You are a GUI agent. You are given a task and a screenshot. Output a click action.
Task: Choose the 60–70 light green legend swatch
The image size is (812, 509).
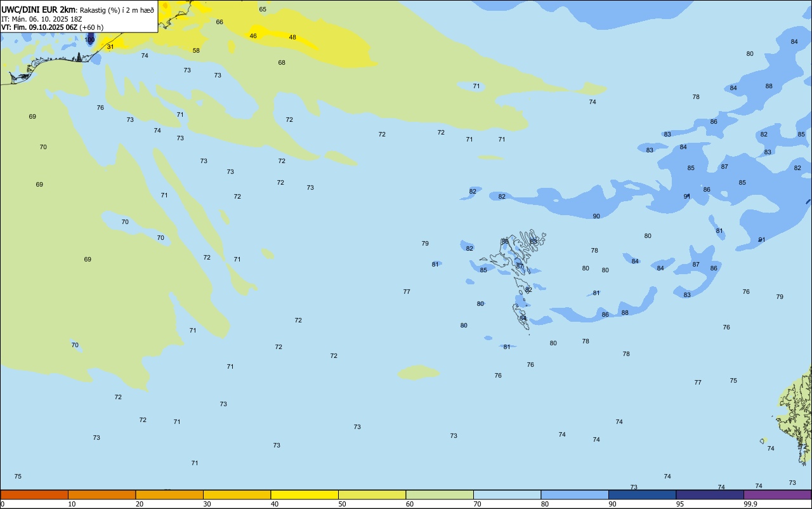coord(440,494)
